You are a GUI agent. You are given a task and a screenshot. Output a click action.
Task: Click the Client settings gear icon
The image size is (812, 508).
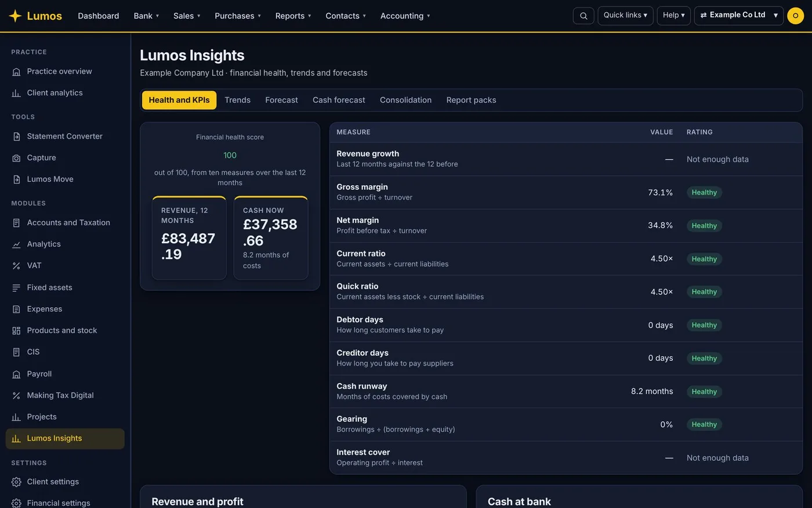point(16,482)
